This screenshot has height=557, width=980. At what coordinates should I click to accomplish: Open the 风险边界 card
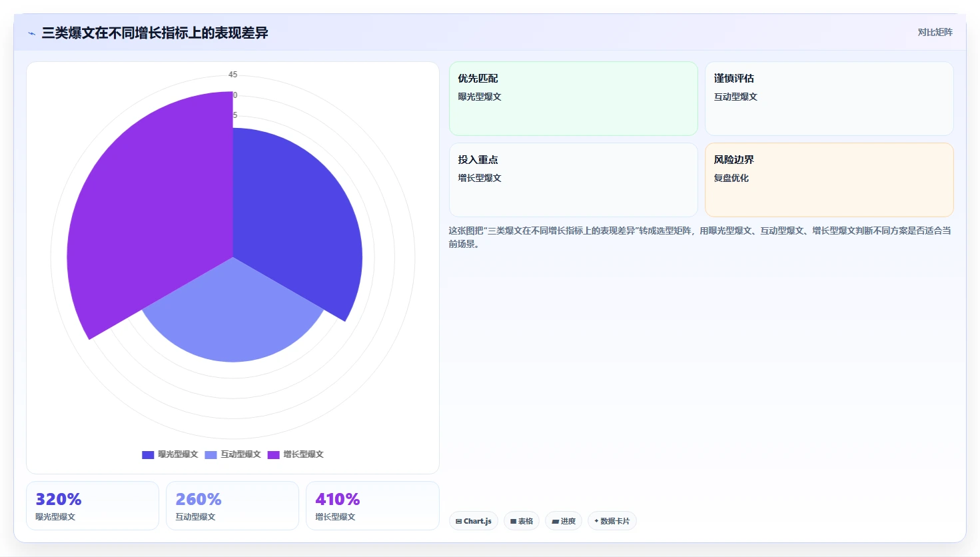point(829,180)
